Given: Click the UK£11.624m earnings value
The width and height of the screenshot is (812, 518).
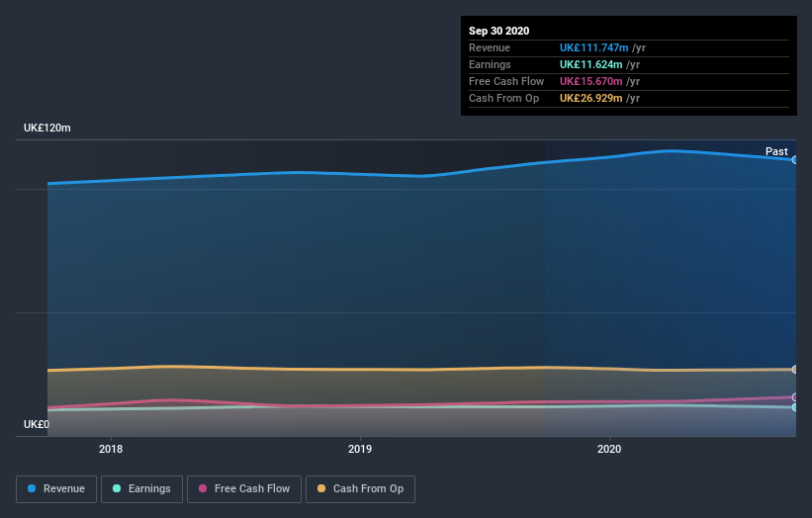Looking at the screenshot, I should coord(590,64).
